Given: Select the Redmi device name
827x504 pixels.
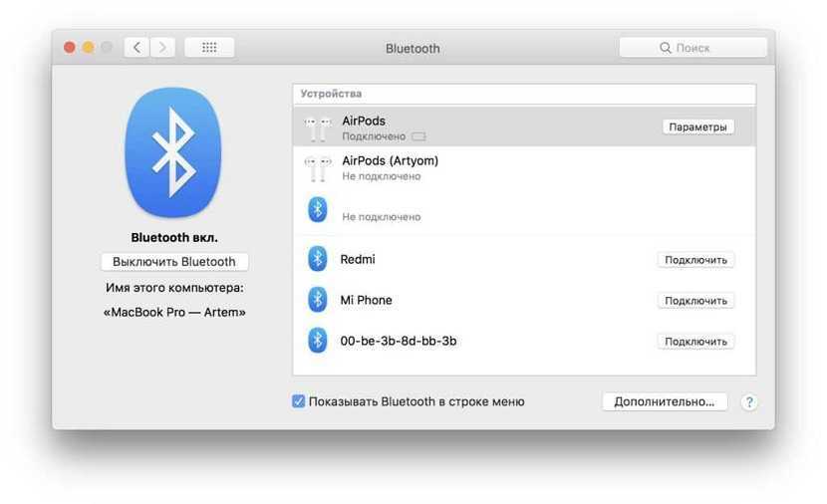Looking at the screenshot, I should point(358,259).
